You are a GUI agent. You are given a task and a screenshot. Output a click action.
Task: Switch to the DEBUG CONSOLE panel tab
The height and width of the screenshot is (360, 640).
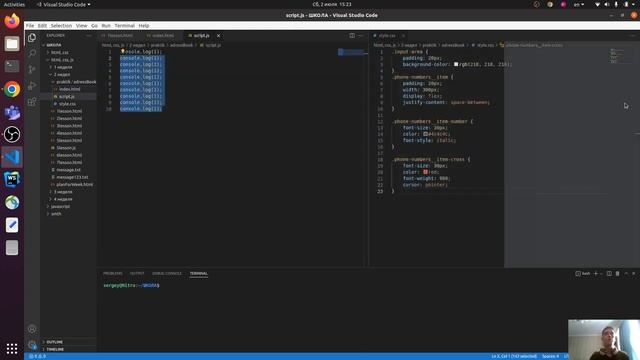point(167,273)
